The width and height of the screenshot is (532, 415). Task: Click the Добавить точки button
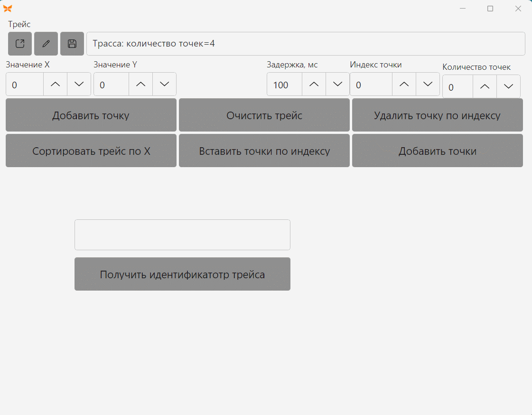pos(438,151)
